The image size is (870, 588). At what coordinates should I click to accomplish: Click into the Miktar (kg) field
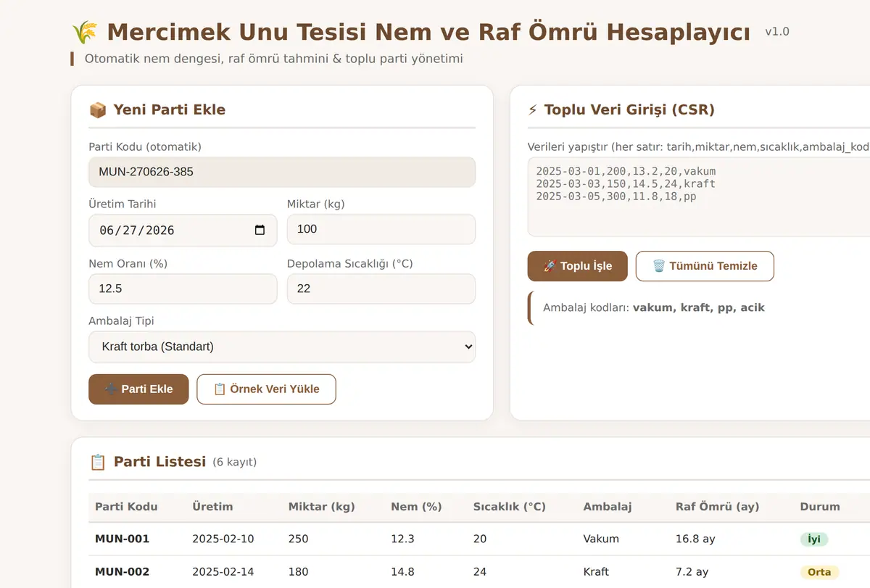tap(381, 229)
